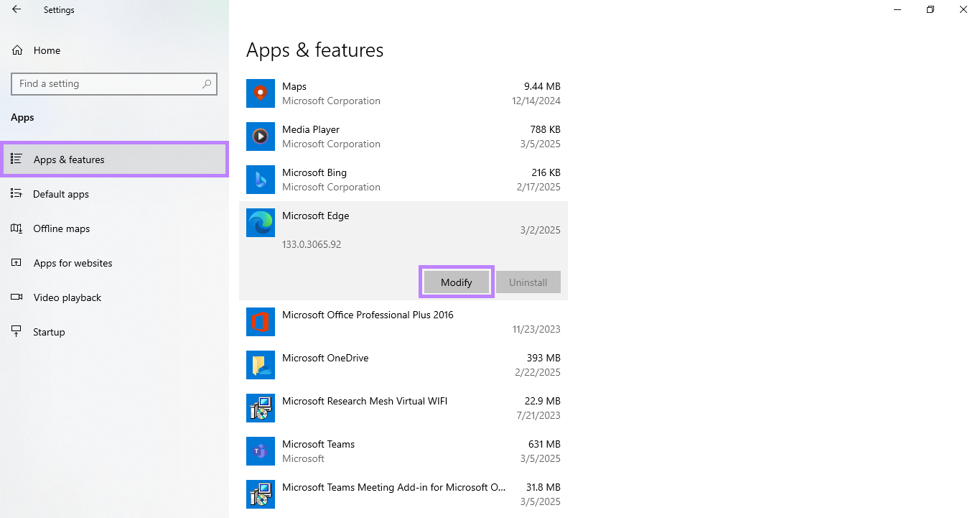Image resolution: width=980 pixels, height=518 pixels.
Task: Click the Modify button for Microsoft Edge
Action: 456,282
